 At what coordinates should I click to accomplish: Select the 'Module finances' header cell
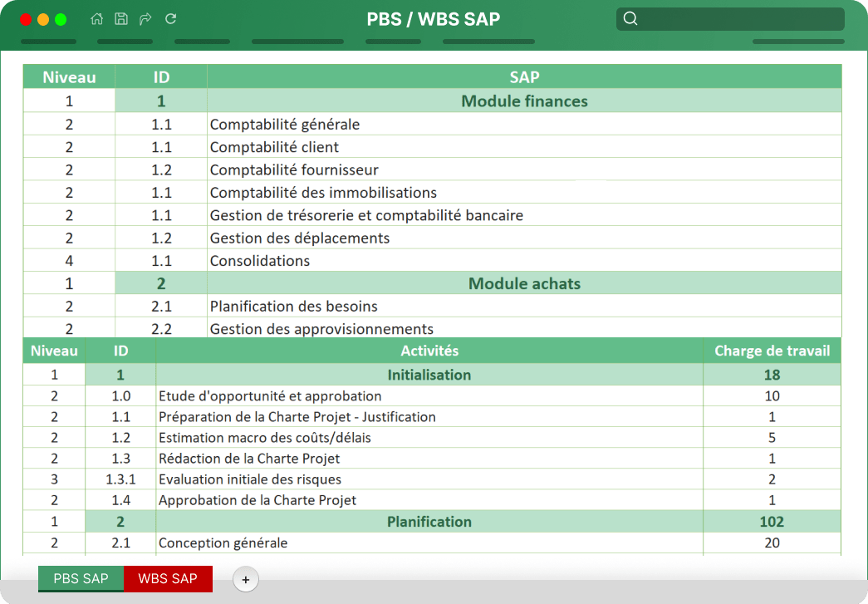point(524,101)
